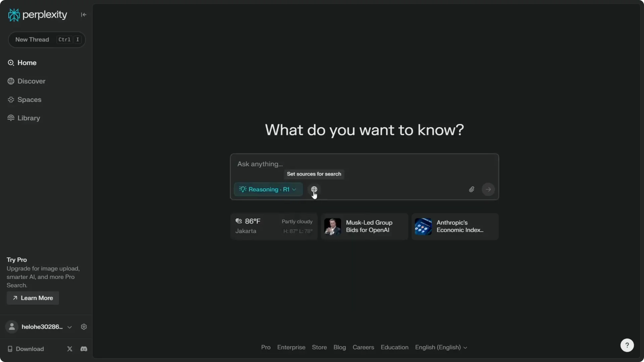The image size is (644, 362).
Task: Click the Perplexity logo
Action: pos(37,14)
